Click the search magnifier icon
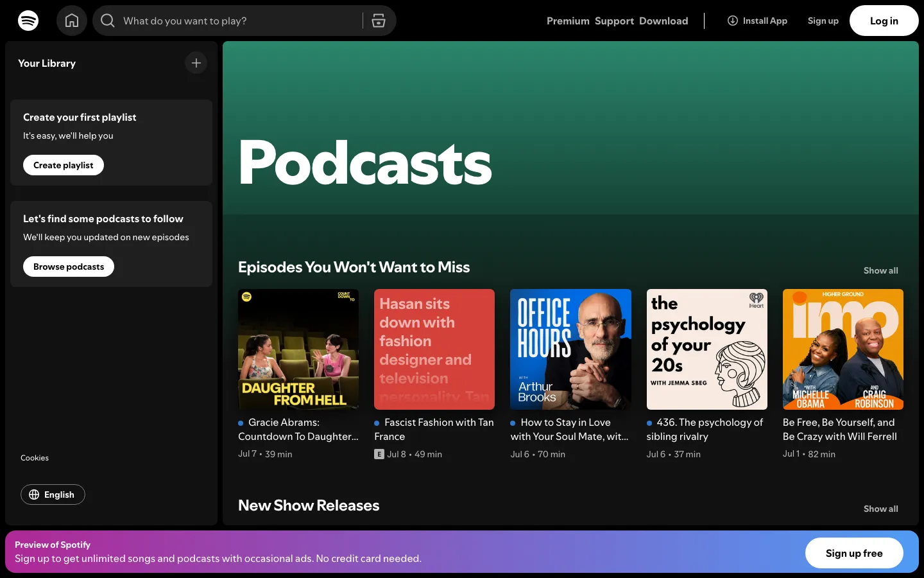Image resolution: width=924 pixels, height=578 pixels. [x=108, y=21]
